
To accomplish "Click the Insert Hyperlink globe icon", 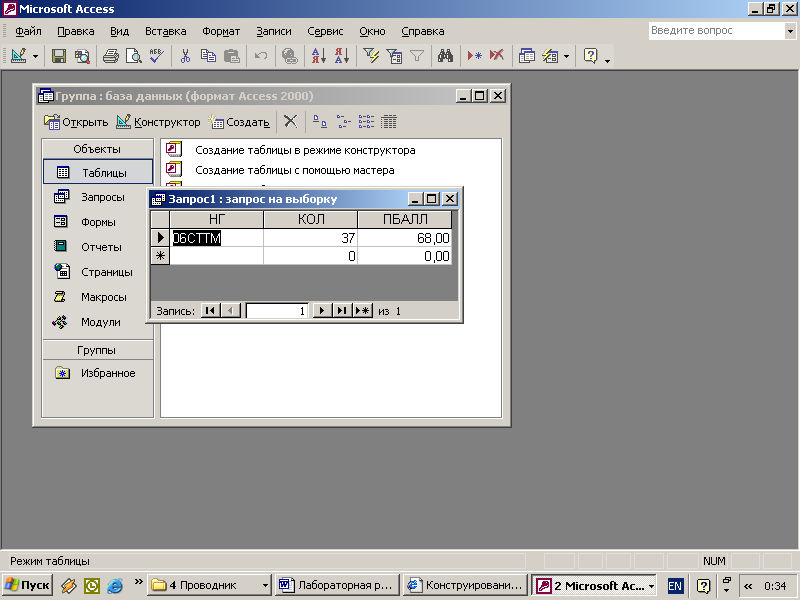I will pyautogui.click(x=290, y=56).
